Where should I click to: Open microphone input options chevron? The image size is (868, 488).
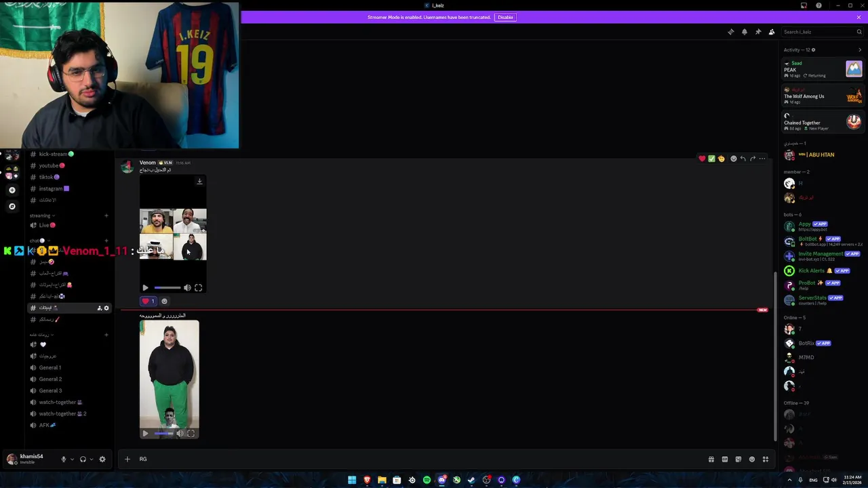click(72, 459)
